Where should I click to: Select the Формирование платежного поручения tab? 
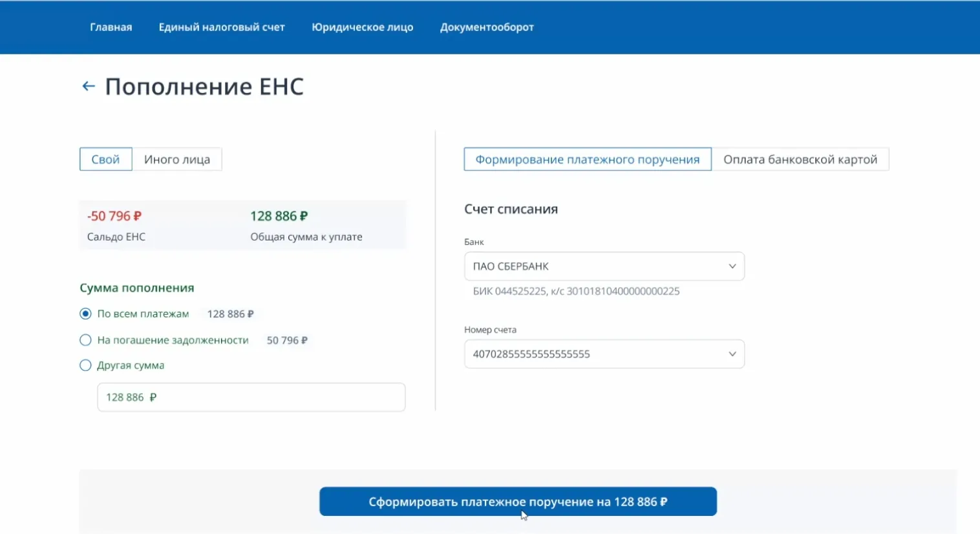click(587, 159)
